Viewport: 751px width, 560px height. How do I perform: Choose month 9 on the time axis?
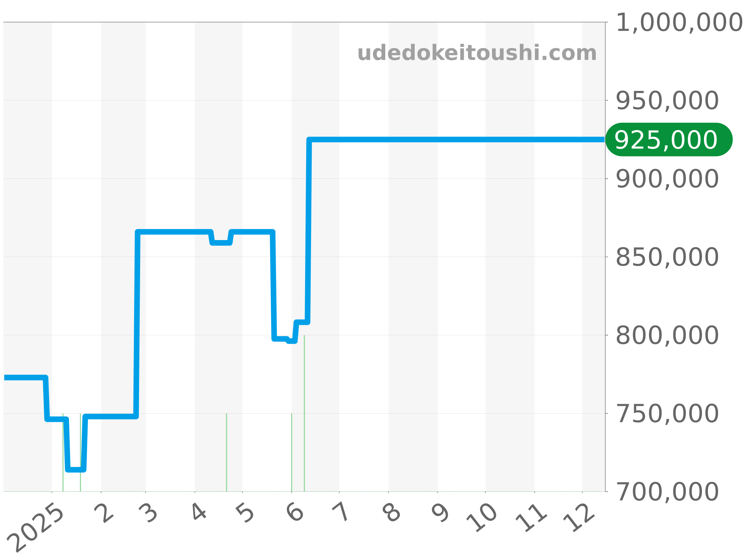tap(440, 513)
